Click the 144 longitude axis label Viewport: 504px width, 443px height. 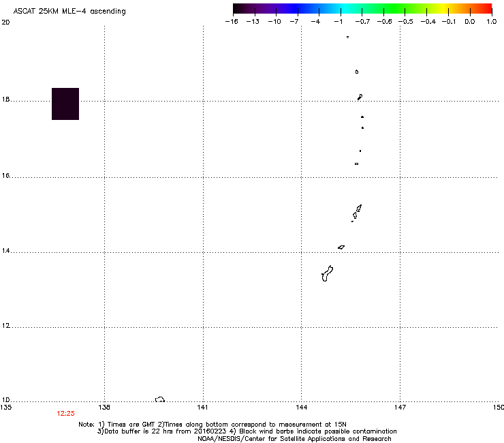pos(302,408)
